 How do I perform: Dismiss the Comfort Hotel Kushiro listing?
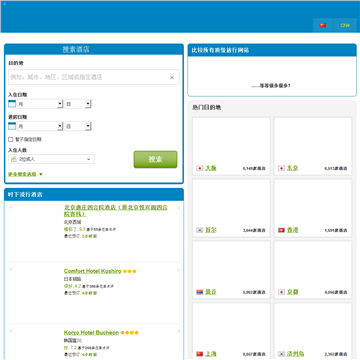[x=178, y=270]
